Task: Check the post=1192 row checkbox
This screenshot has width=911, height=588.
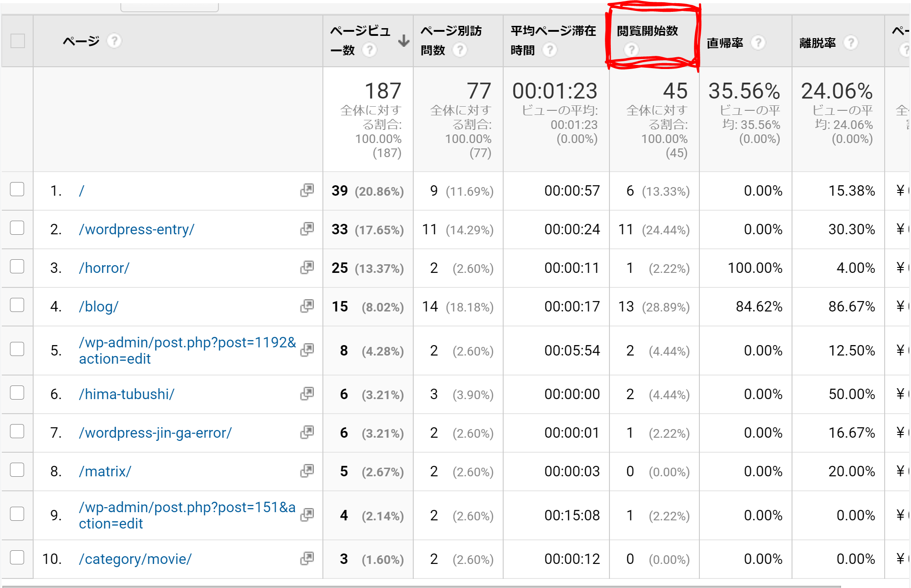Action: coord(17,349)
